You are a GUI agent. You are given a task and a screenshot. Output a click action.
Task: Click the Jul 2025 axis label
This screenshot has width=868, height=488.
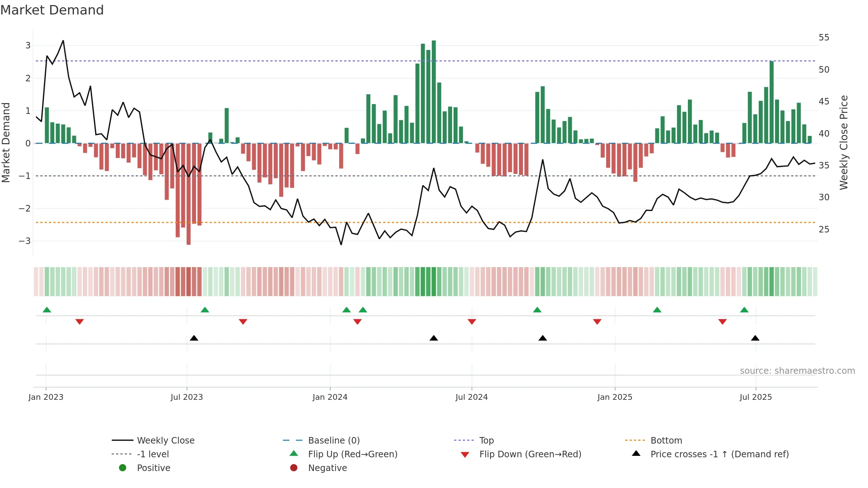pos(756,397)
